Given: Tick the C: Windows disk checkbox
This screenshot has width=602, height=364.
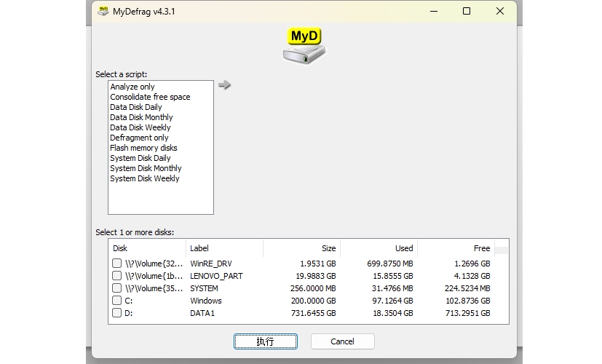Looking at the screenshot, I should coord(116,300).
